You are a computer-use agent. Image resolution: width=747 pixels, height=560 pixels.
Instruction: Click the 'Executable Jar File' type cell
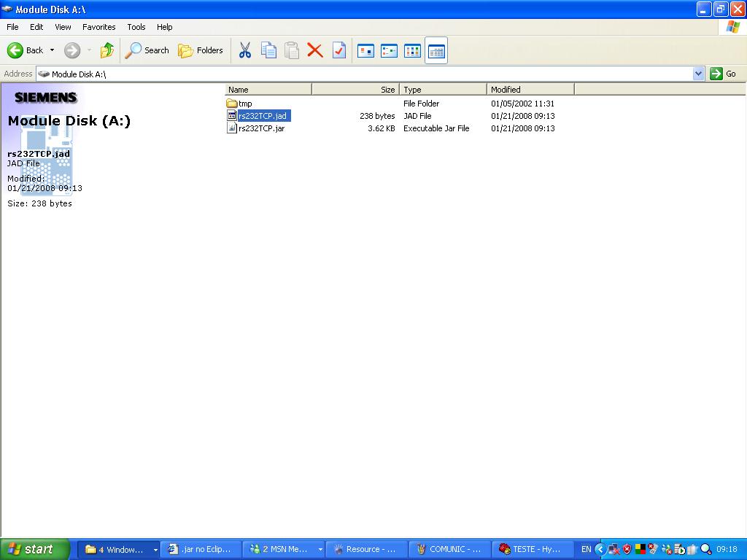(436, 128)
